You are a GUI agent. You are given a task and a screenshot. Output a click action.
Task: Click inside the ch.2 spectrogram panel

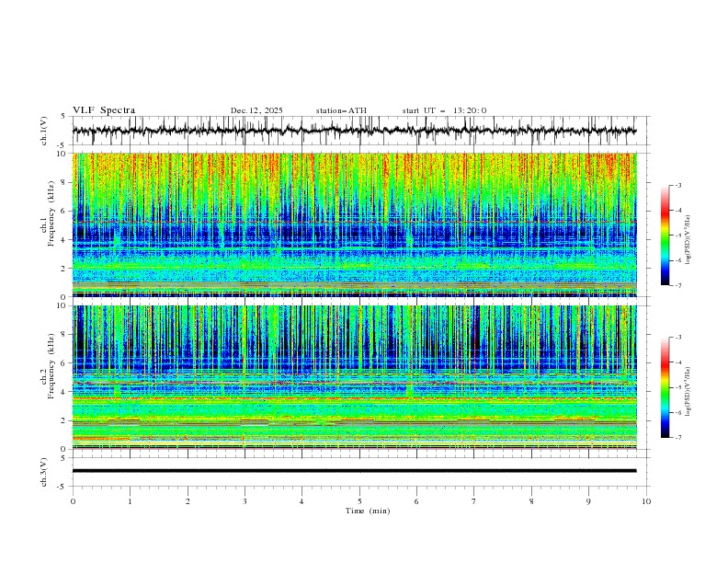(354, 377)
